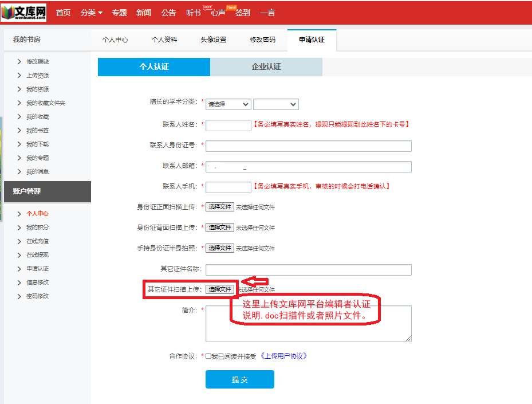Open 一言 in the navigation bar
This screenshot has height=404, width=532.
(x=267, y=13)
